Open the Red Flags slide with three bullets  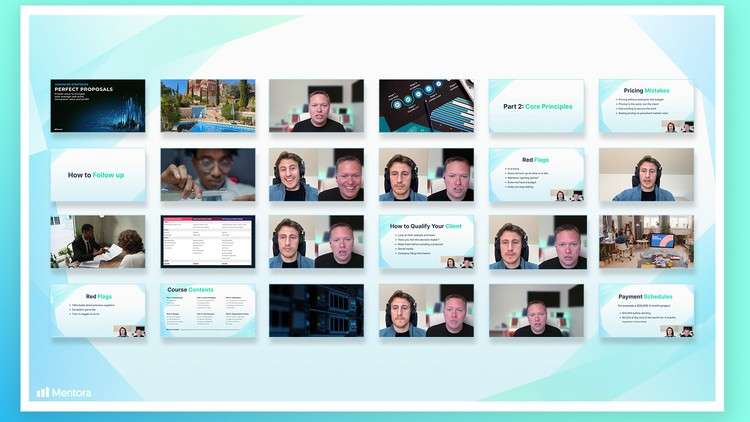pos(98,311)
